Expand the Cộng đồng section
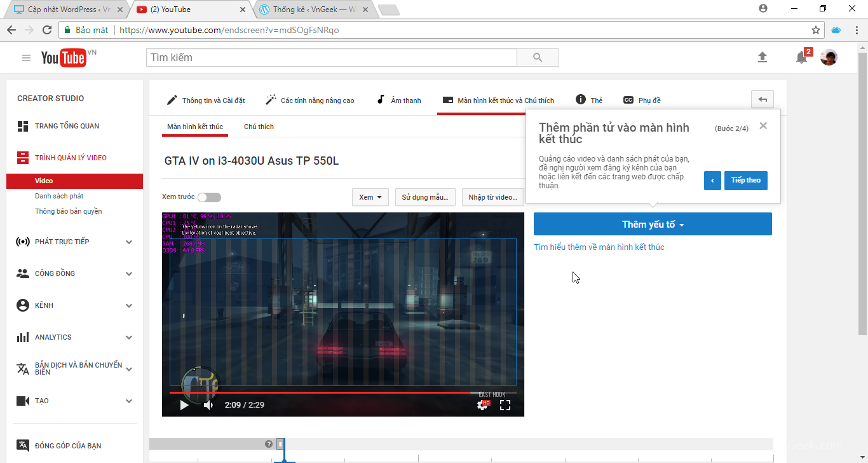The width and height of the screenshot is (868, 463). [x=129, y=273]
